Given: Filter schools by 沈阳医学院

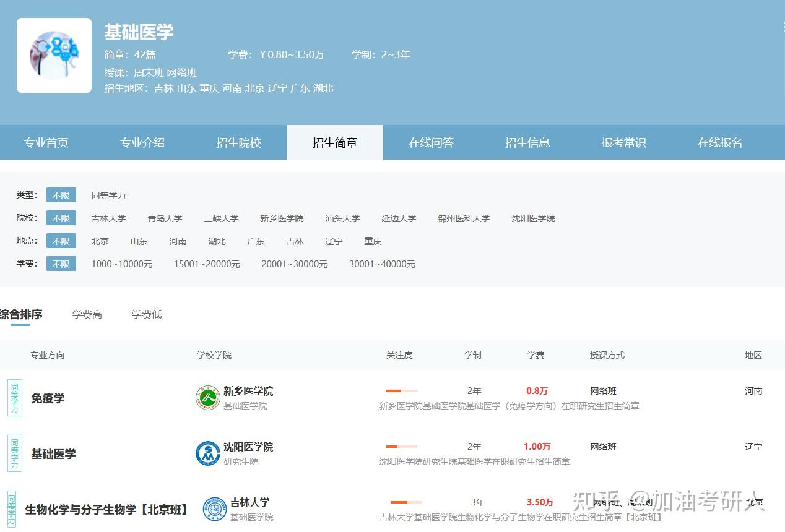Looking at the screenshot, I should [x=533, y=218].
